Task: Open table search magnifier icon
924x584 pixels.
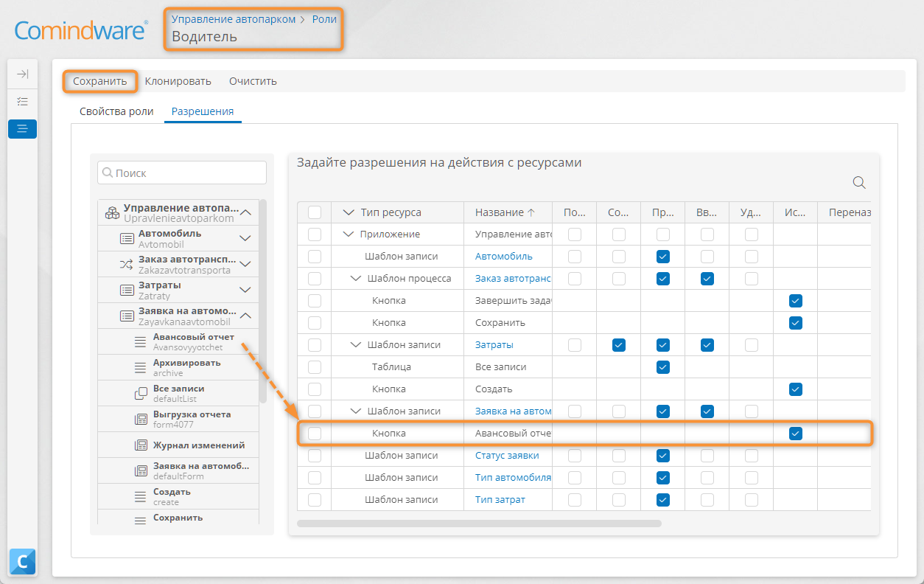Action: [x=858, y=183]
